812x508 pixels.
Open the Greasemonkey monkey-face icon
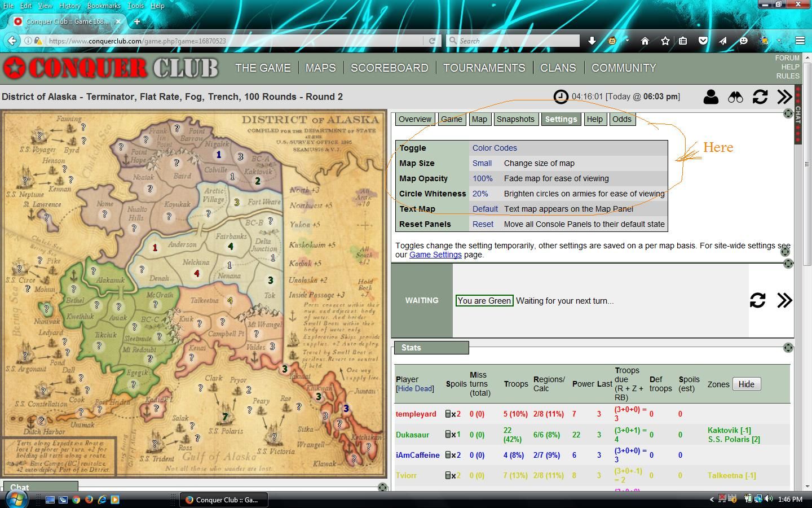pyautogui.click(x=612, y=41)
